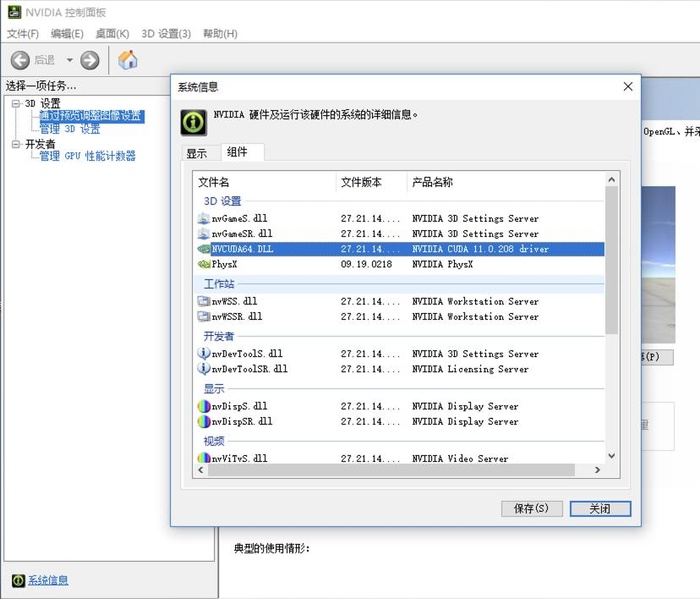Screen dimensions: 700x599
Task: Collapse the 3D 设置 tree node
Action: [x=16, y=104]
